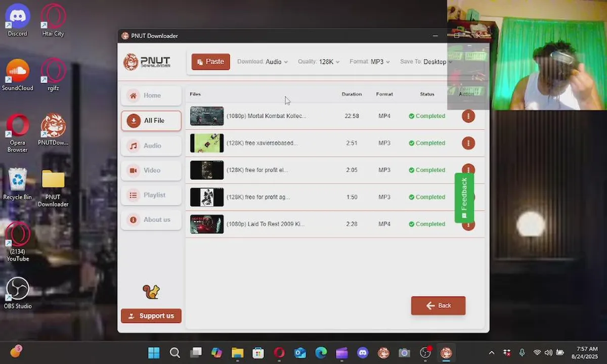Open Microsoft Edge from the taskbar

[x=321, y=353]
